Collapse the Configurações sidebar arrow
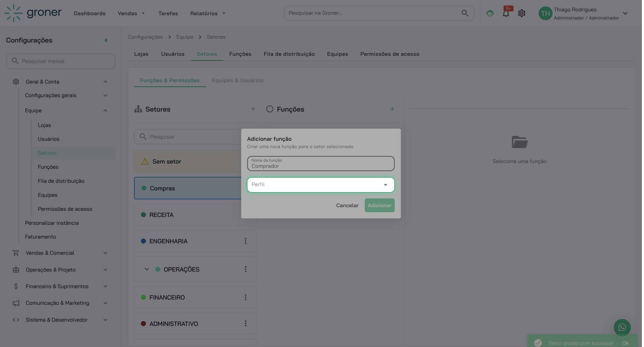Image resolution: width=644 pixels, height=347 pixels. pos(106,41)
